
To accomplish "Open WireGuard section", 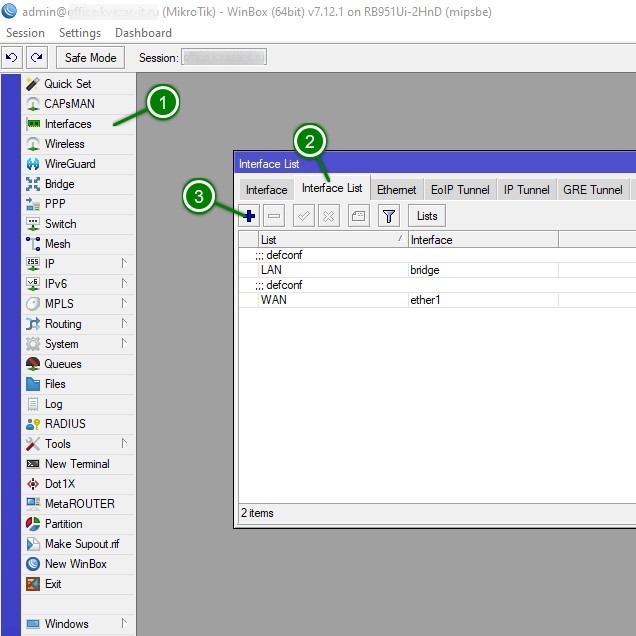I will (79, 164).
